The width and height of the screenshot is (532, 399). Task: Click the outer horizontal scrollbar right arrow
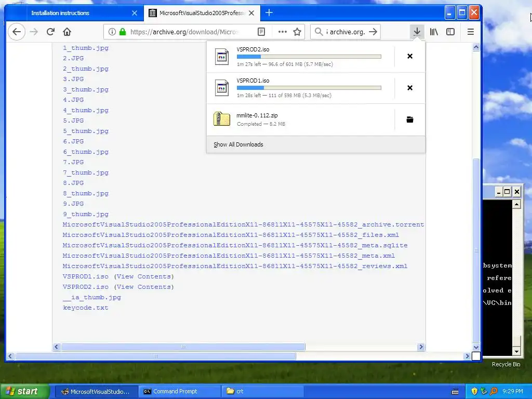tap(467, 356)
